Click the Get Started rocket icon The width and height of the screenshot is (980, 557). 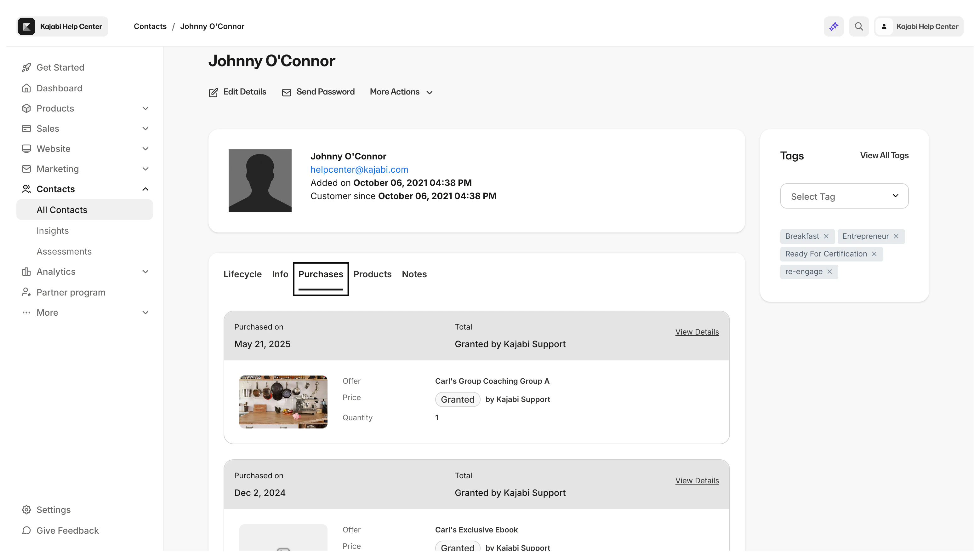26,67
